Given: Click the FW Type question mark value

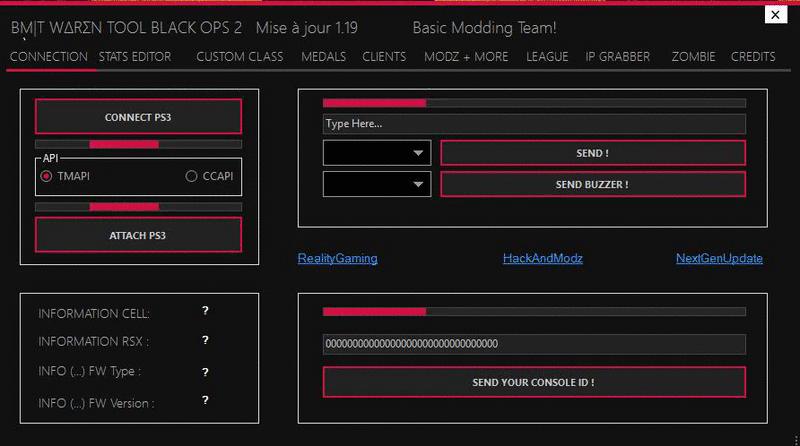Looking at the screenshot, I should coord(205,373).
